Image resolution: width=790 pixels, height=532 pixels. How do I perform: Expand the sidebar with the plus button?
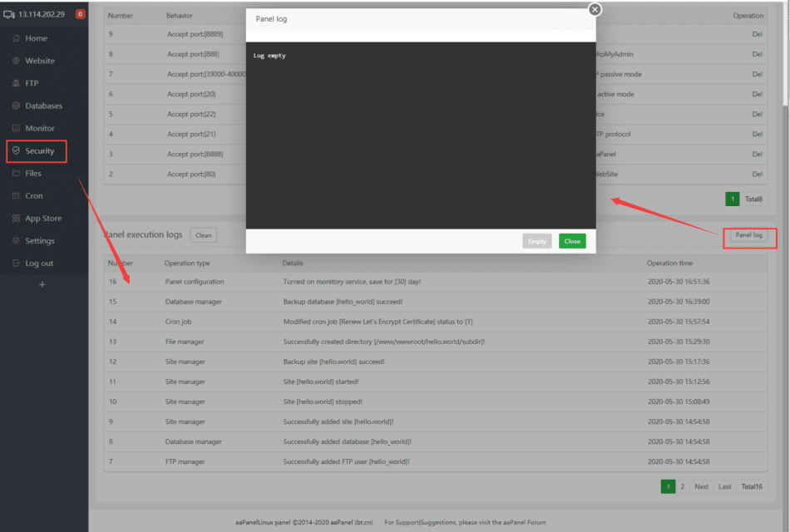tap(42, 284)
